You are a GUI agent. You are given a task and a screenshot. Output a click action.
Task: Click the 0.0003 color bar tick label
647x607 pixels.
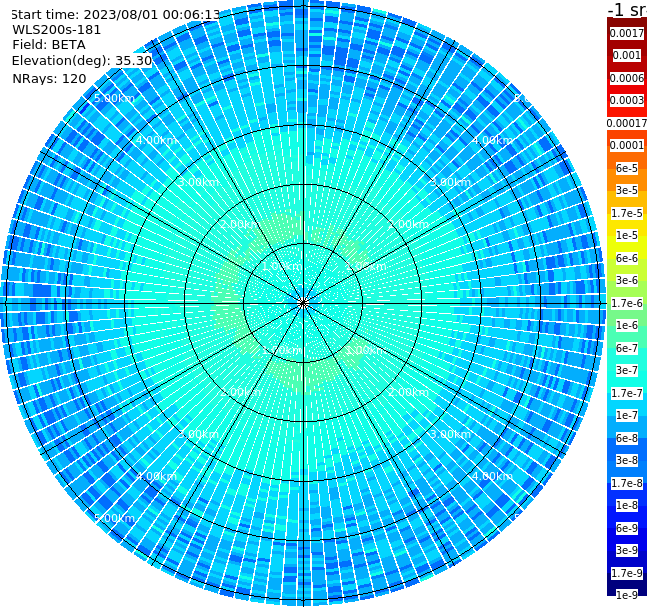(627, 100)
